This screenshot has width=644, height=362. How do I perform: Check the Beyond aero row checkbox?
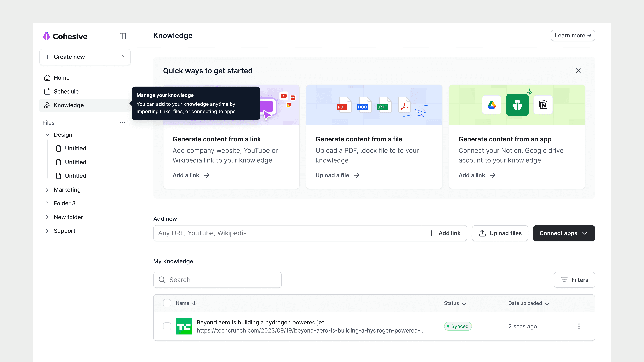point(167,326)
